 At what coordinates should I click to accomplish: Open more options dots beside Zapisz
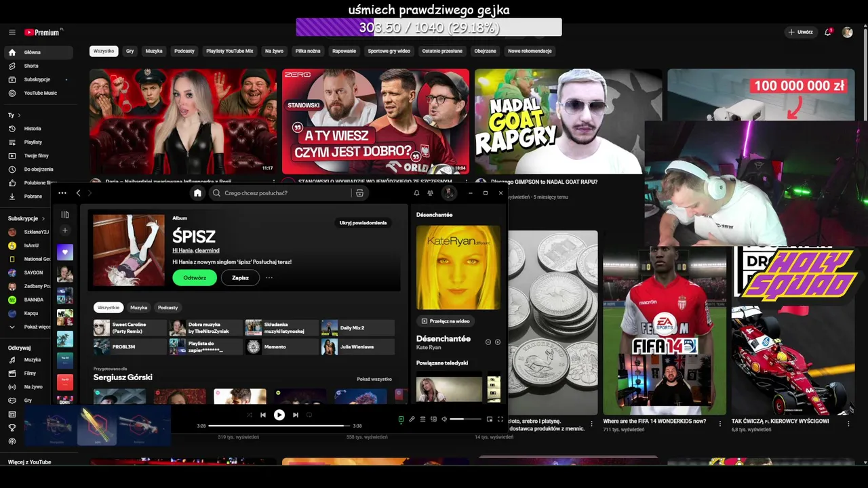point(269,277)
